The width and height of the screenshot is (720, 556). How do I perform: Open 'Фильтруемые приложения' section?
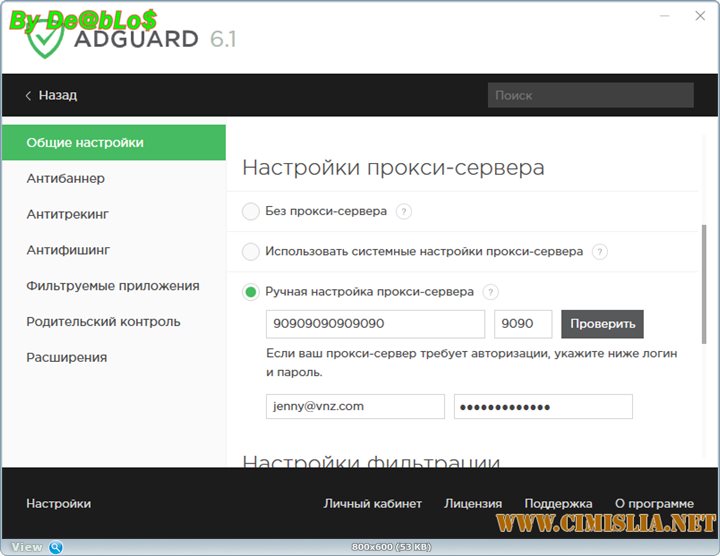tap(113, 286)
